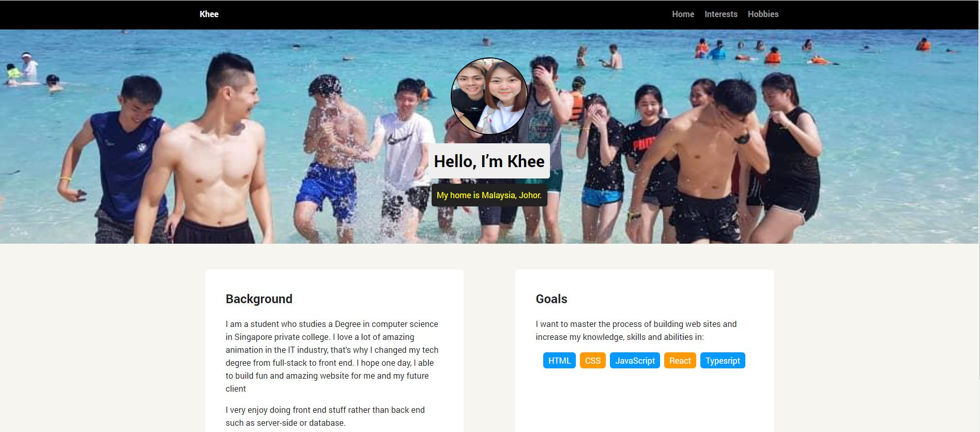This screenshot has height=432, width=980.
Task: Click the Typesript skill tag
Action: coord(723,361)
